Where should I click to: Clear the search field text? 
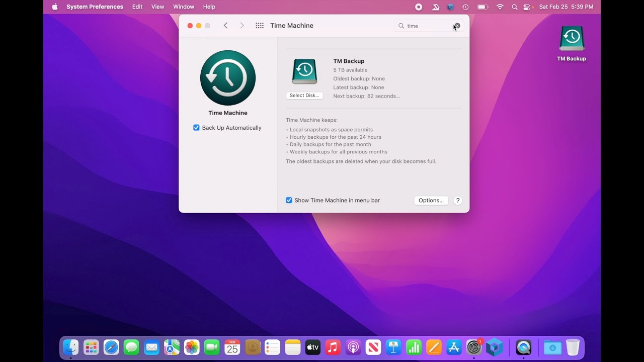coord(457,26)
